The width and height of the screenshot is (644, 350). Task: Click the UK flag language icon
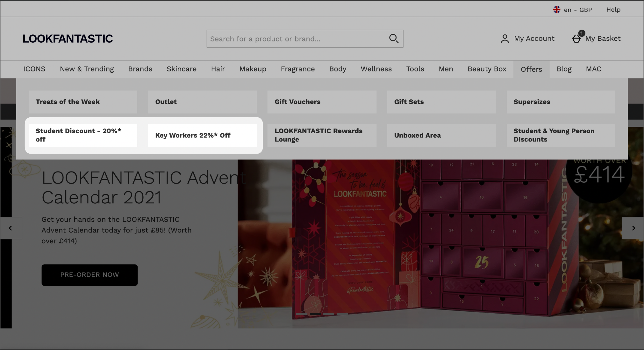pyautogui.click(x=556, y=10)
